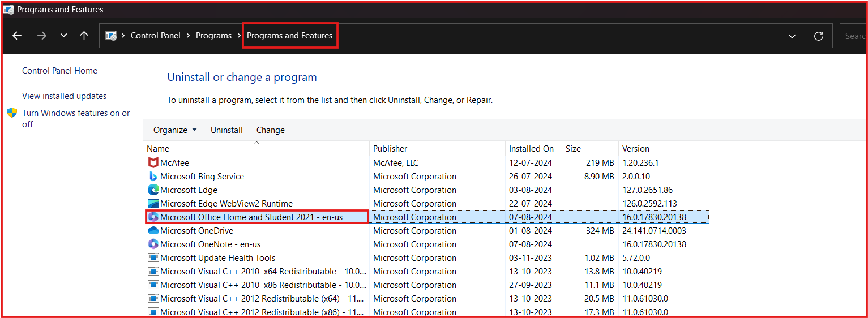868x318 pixels.
Task: Click the Edge WebView2 Runtime icon
Action: click(153, 204)
